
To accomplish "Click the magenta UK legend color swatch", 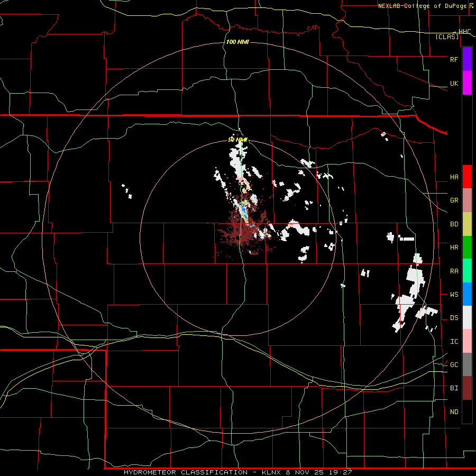I will 467,83.
